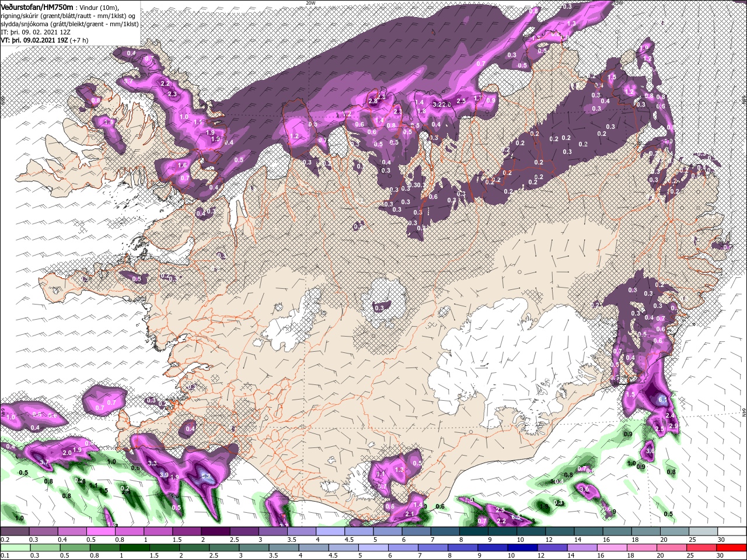Pick the 0.2–0.3 swatch on the purple-grey scale
The height and width of the screenshot is (560, 747).
point(15,531)
